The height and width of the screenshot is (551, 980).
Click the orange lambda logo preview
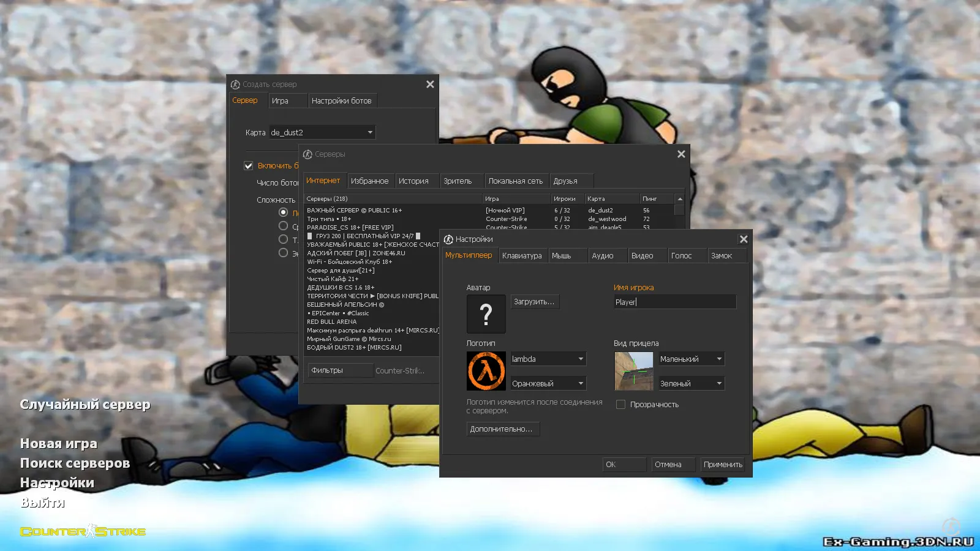pyautogui.click(x=486, y=371)
